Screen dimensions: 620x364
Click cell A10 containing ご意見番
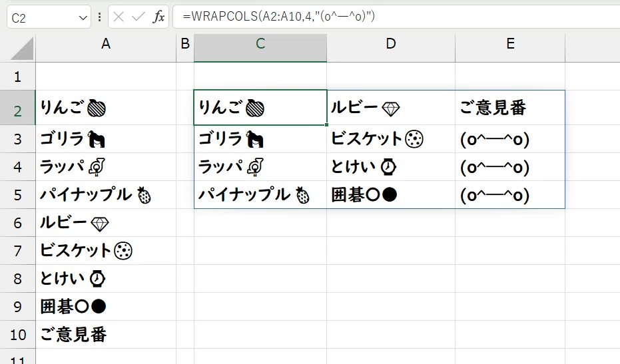click(106, 335)
